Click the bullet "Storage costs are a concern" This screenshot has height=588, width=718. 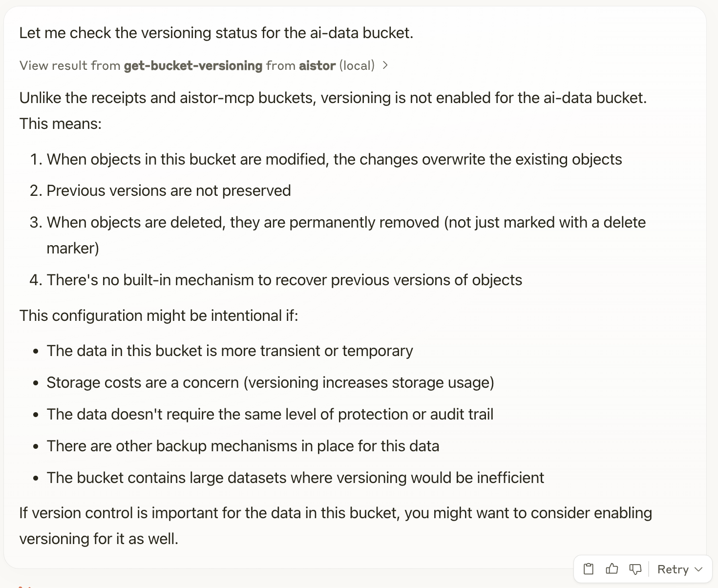[x=270, y=382]
